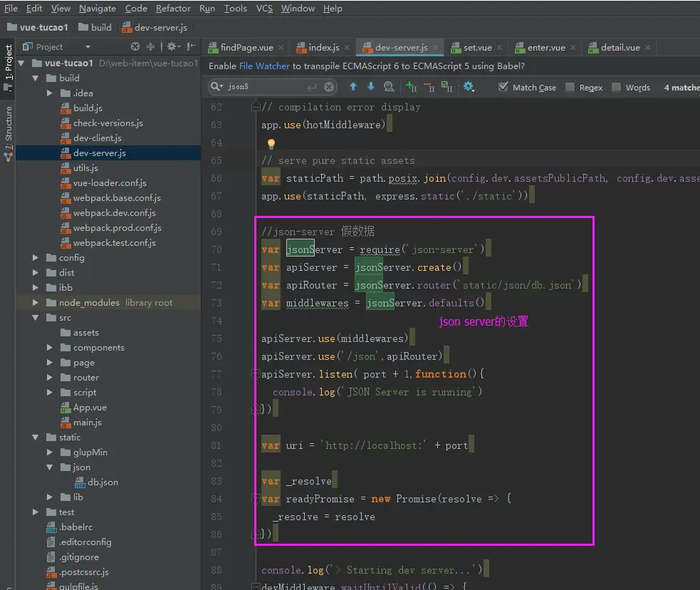Open webpack.dev.conf.js in project tree

[x=114, y=213]
